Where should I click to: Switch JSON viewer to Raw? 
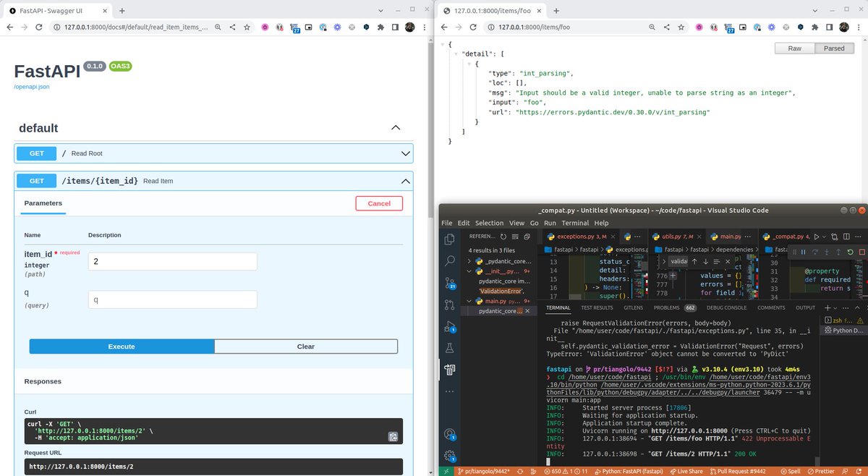point(794,48)
